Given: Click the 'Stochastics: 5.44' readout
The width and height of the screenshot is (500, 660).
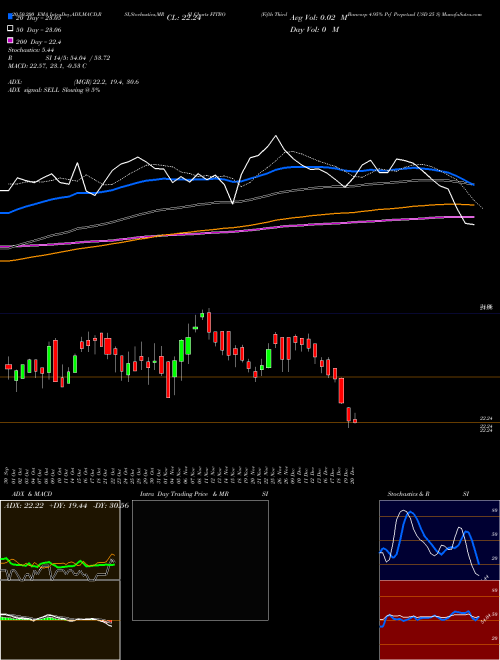Looking at the screenshot, I should [31, 50].
